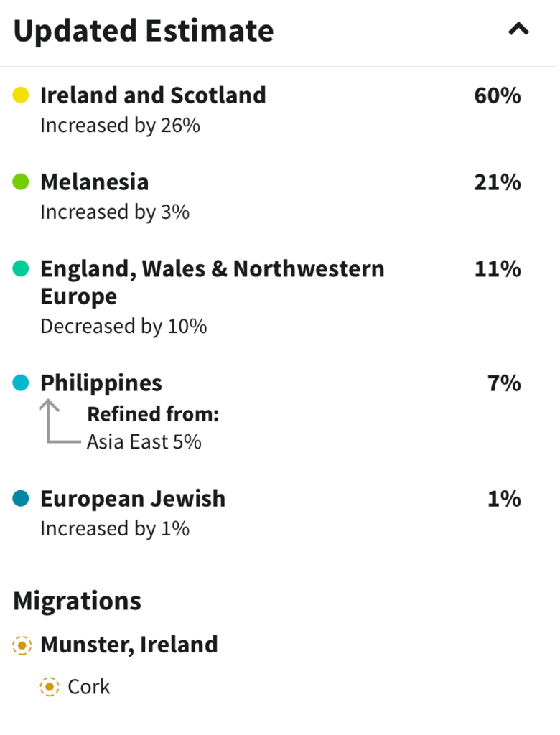Collapse the Updated Estimate section

tap(518, 29)
